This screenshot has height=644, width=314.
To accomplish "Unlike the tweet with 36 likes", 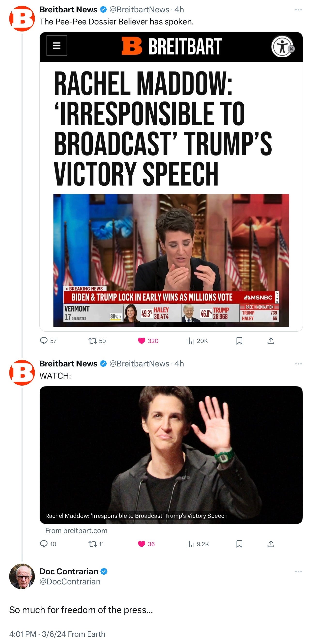I will point(146,544).
